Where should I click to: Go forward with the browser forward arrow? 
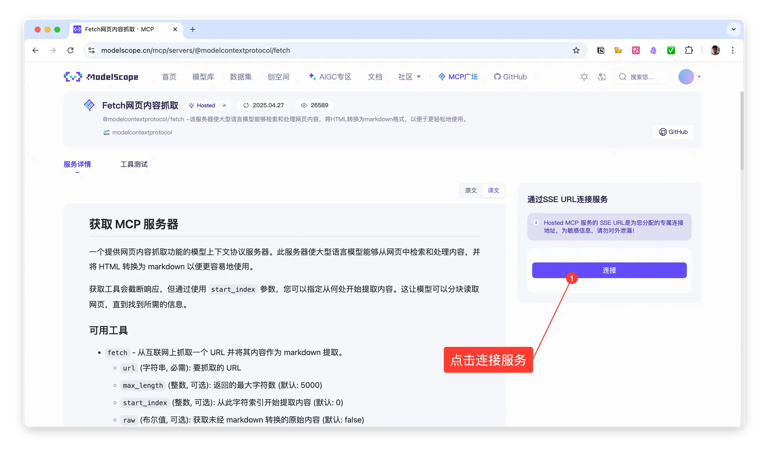pos(52,50)
